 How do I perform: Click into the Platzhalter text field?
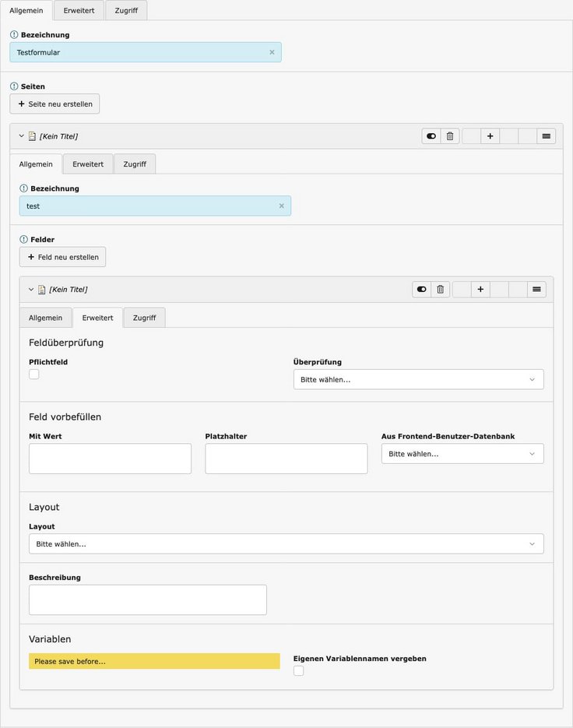(286, 459)
